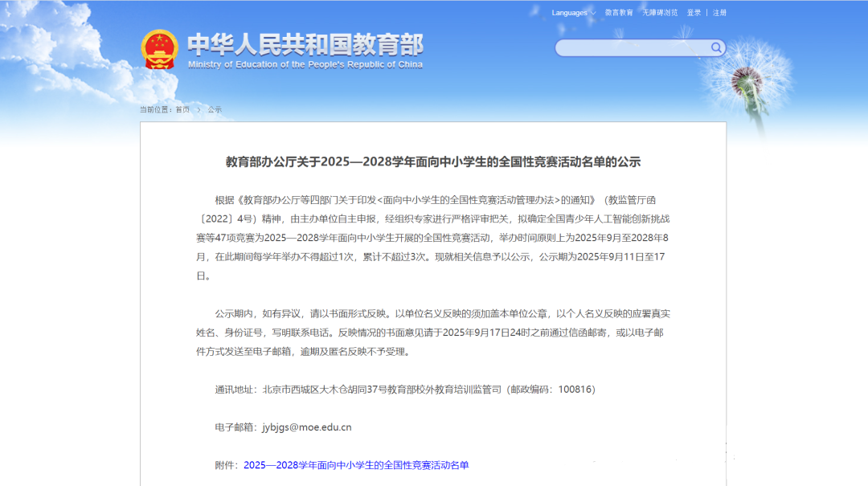Image resolution: width=868 pixels, height=486 pixels.
Task: Click the paragraph starting with 公示期内
Action: (x=433, y=332)
